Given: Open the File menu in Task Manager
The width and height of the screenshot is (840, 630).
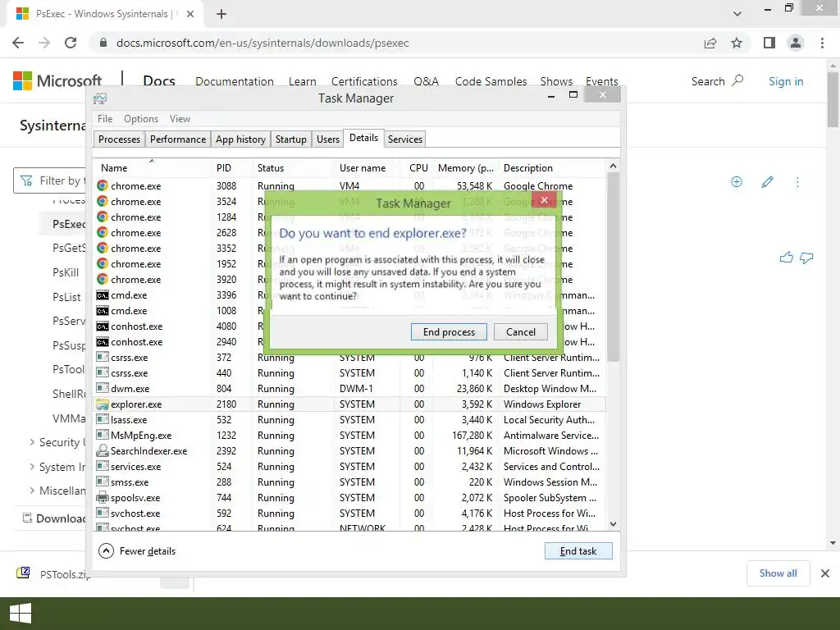Looking at the screenshot, I should tap(105, 119).
